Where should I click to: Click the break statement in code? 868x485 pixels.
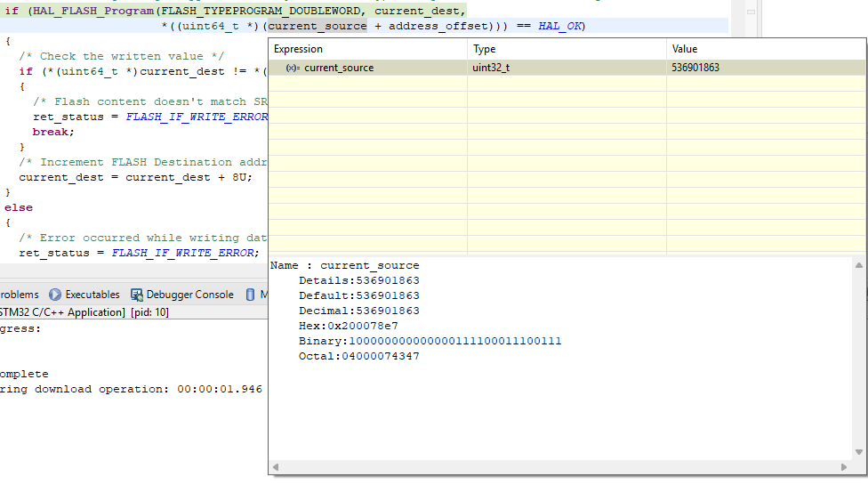click(x=53, y=132)
